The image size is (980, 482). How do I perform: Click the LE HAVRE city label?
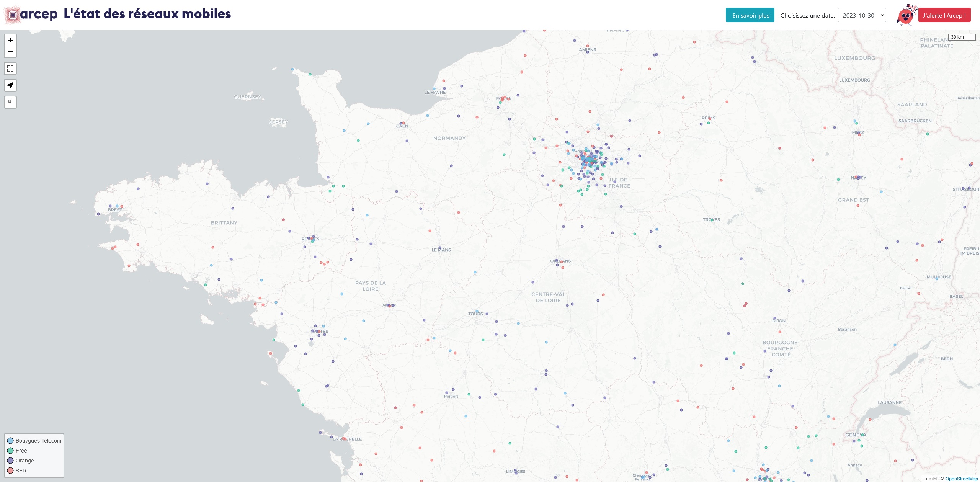(x=435, y=92)
